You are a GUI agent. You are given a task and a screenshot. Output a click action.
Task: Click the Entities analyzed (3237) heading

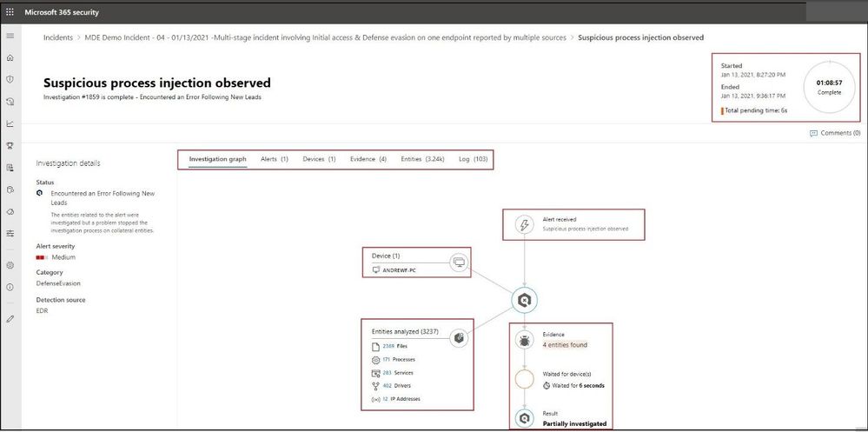(x=405, y=332)
